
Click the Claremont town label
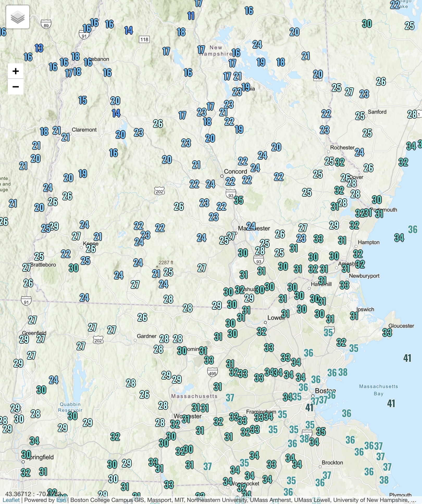[x=84, y=130]
